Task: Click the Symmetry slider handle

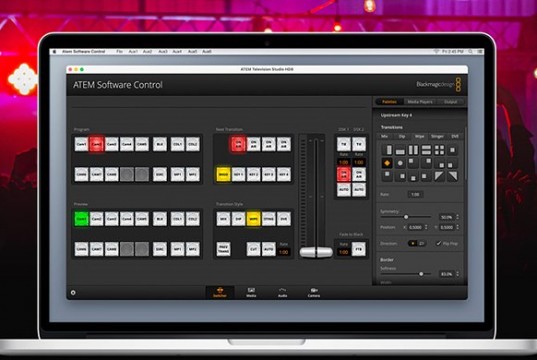Action: tap(406, 217)
